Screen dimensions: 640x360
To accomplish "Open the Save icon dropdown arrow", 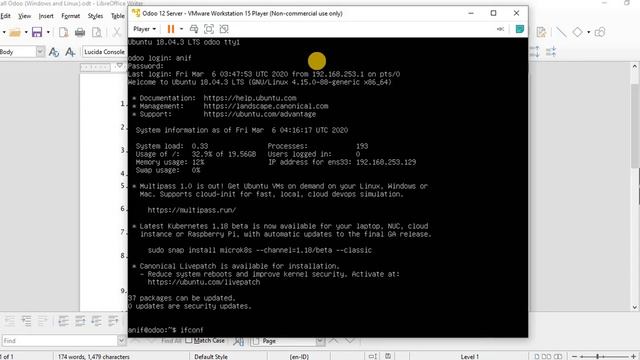I will (48, 32).
